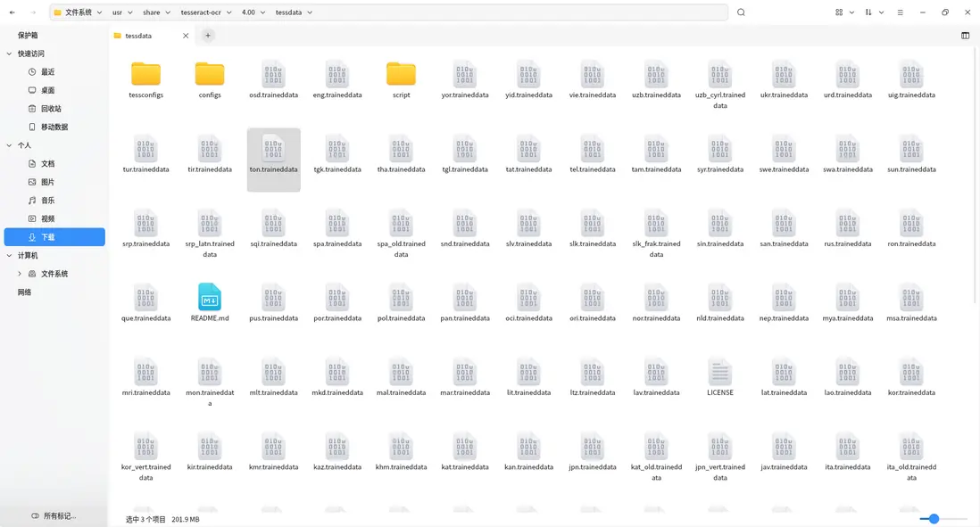Select the rus.traineddata file icon
This screenshot has height=527, width=980.
point(848,223)
